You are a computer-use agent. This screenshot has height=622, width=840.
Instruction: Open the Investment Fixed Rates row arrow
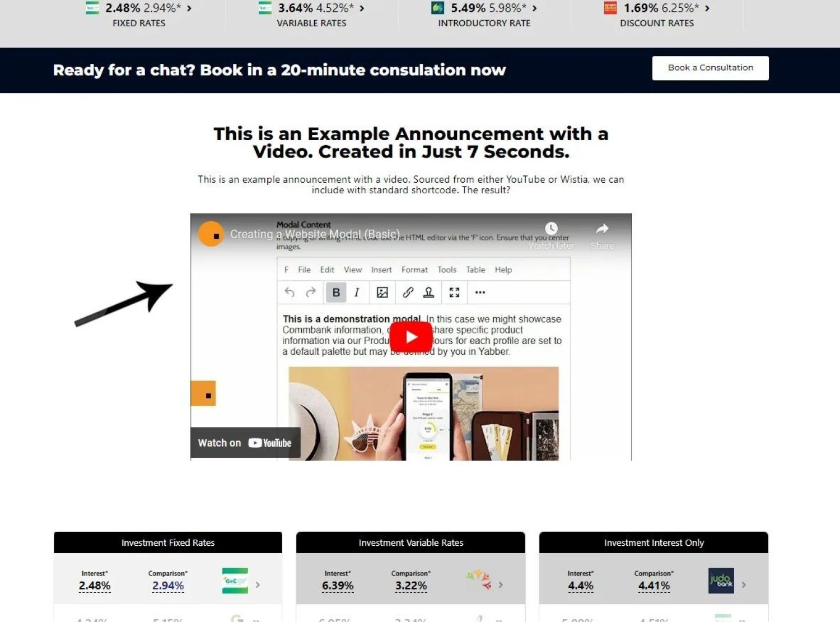click(258, 584)
